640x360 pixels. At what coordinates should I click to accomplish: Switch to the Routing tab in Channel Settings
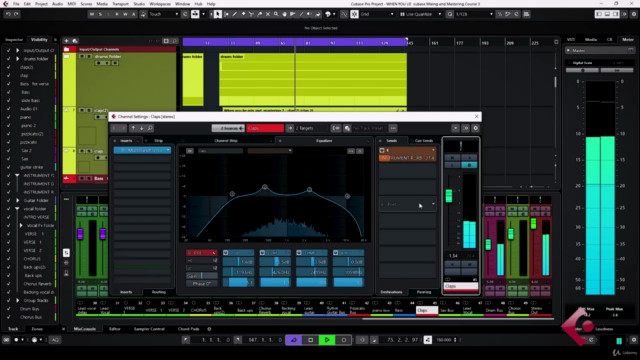[158, 292]
